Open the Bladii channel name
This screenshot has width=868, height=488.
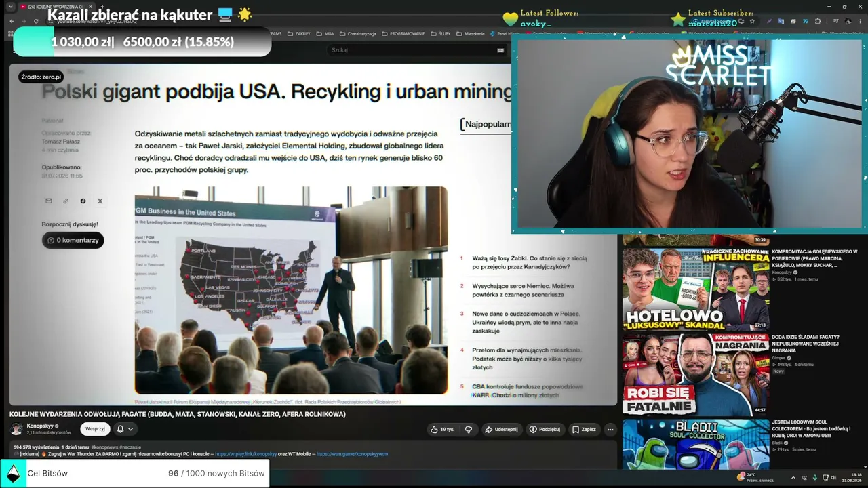coord(777,443)
